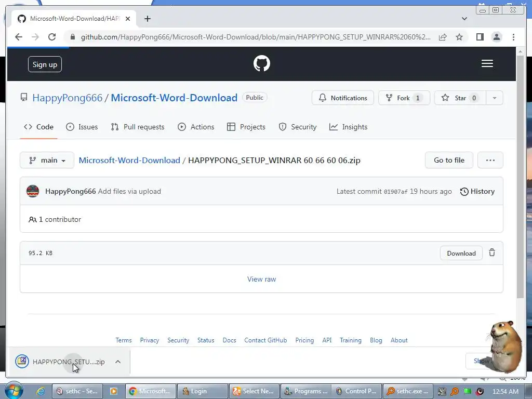Image resolution: width=532 pixels, height=399 pixels.
Task: Click the page vertical scrollbar
Action: pos(520,177)
